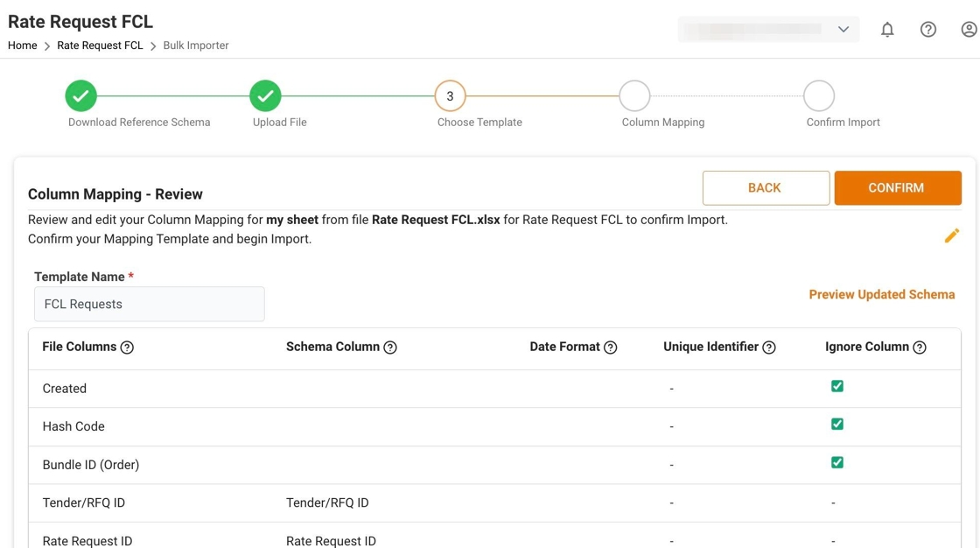980x548 pixels.
Task: Click the Download Reference Schema step
Action: 81,96
